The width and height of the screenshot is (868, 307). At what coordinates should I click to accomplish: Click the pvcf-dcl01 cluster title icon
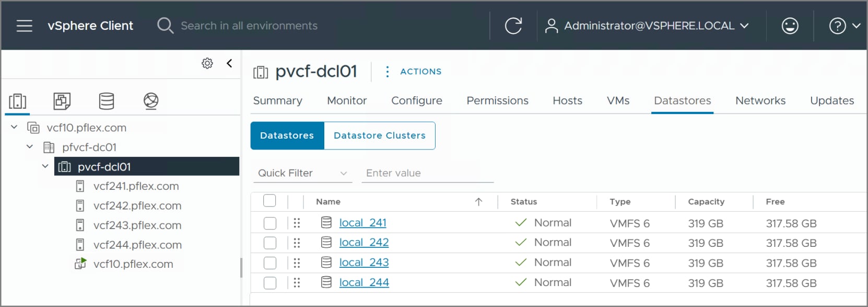click(261, 72)
